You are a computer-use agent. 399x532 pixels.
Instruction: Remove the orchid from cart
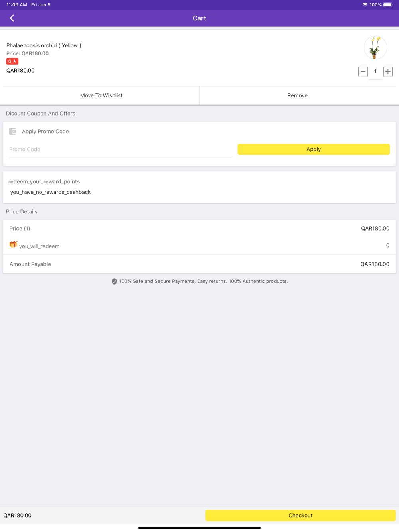[298, 95]
